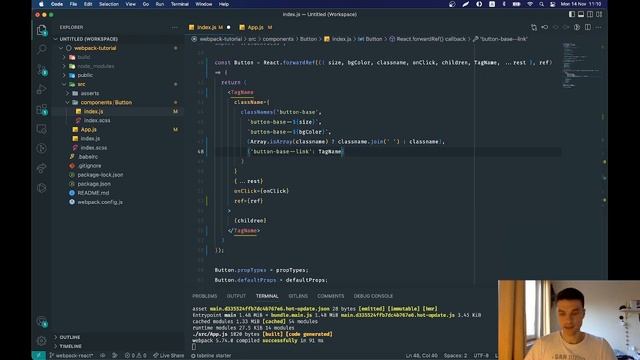The height and width of the screenshot is (360, 640).
Task: Open index.scss under components/Button
Action: click(97, 120)
